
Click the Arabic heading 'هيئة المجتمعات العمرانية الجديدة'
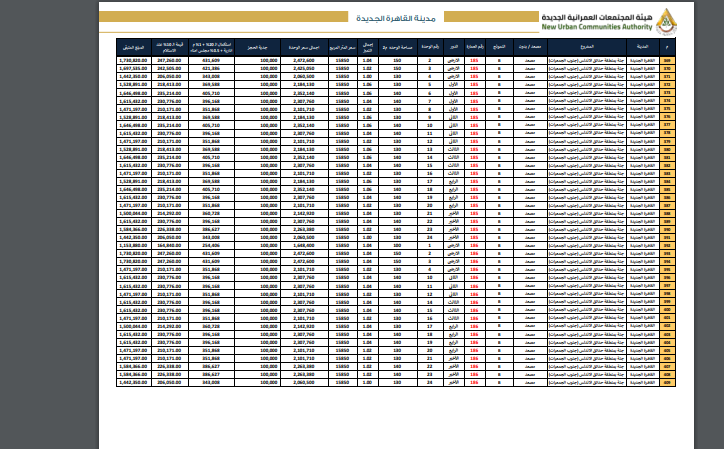pos(597,17)
